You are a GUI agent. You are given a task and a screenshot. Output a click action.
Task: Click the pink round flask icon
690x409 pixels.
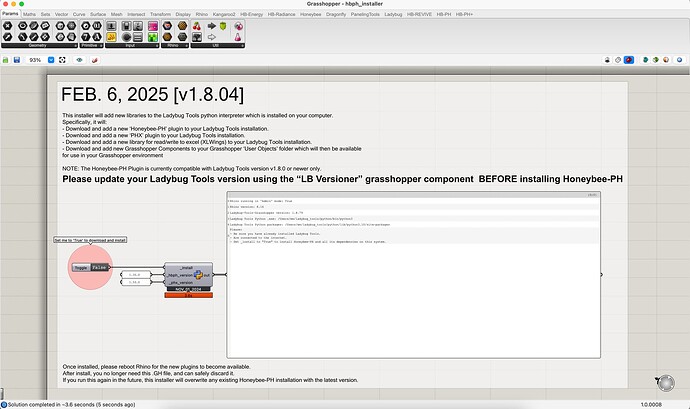[238, 26]
